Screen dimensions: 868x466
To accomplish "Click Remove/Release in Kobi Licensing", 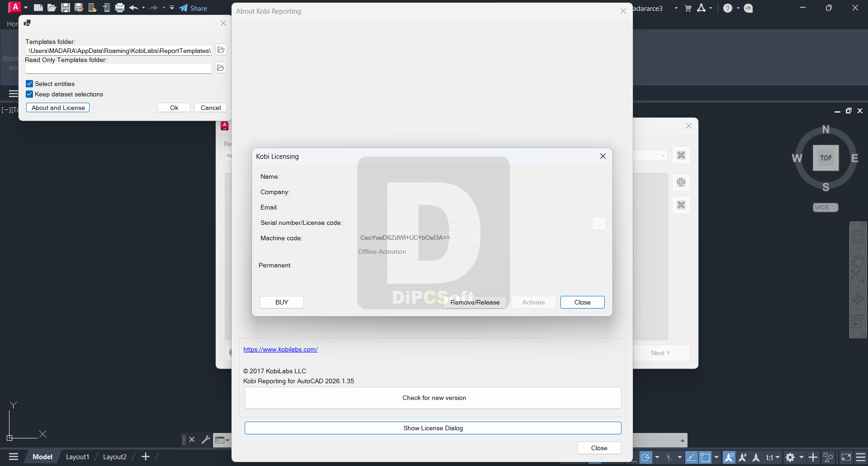I will tap(475, 302).
